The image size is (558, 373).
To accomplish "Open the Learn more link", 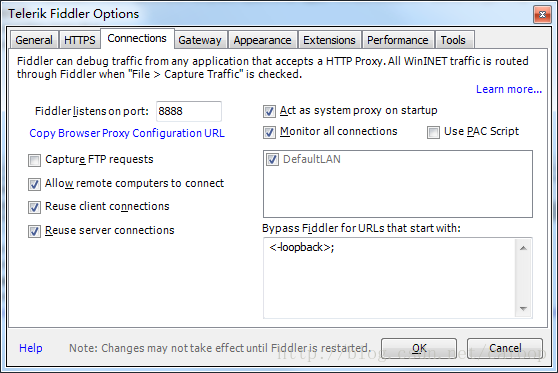I will 509,89.
